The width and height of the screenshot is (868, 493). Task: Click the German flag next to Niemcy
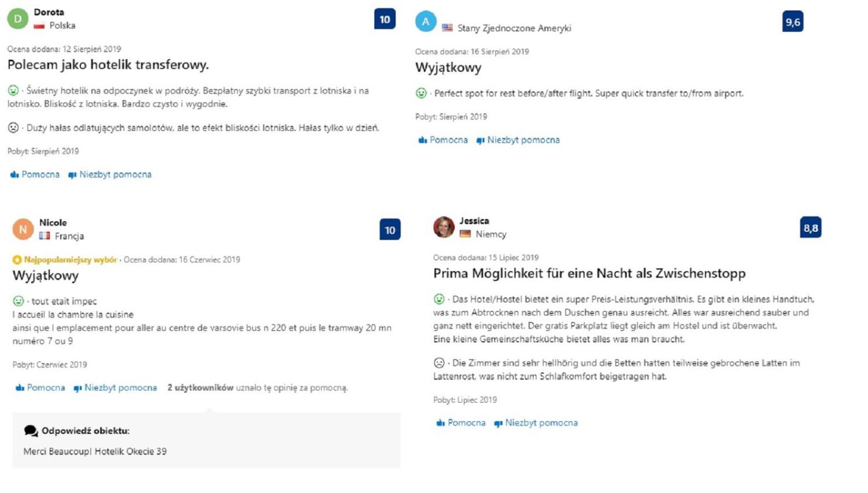(465, 234)
